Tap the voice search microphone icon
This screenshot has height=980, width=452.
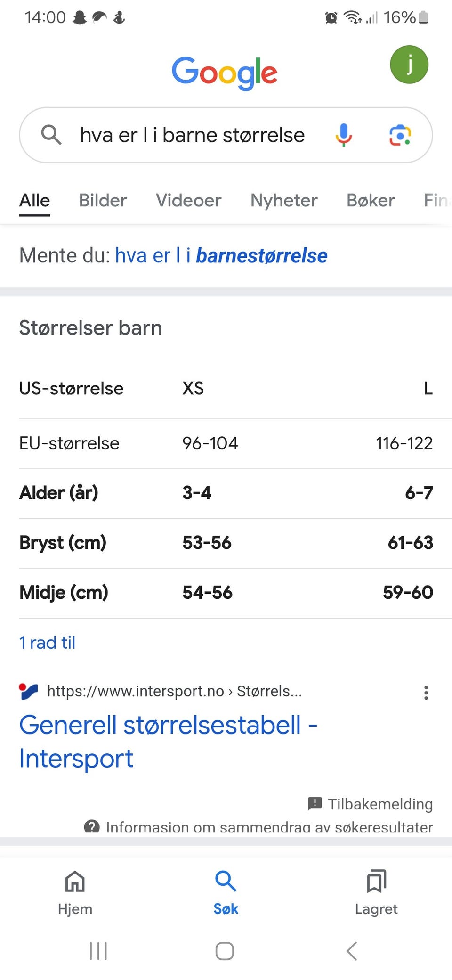point(344,135)
